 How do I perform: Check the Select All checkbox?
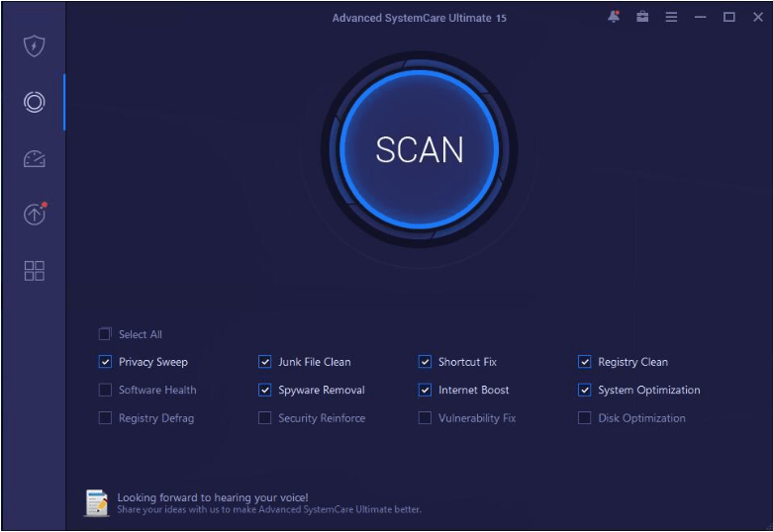[105, 334]
